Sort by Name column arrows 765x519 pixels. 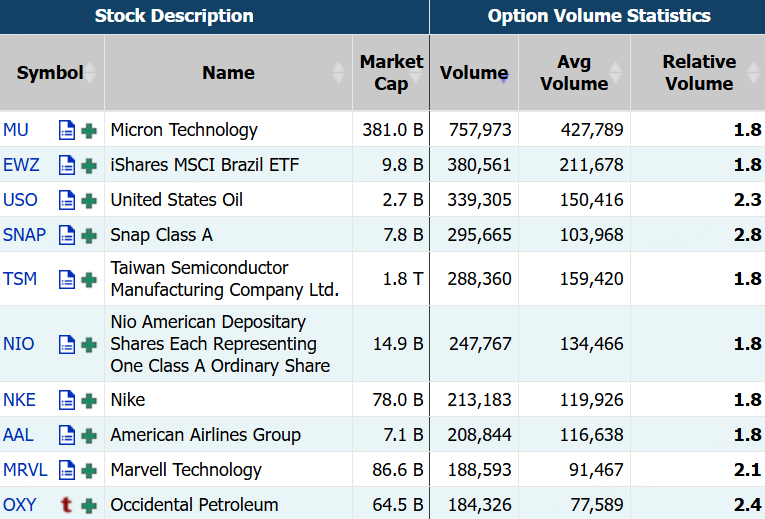[x=339, y=73]
